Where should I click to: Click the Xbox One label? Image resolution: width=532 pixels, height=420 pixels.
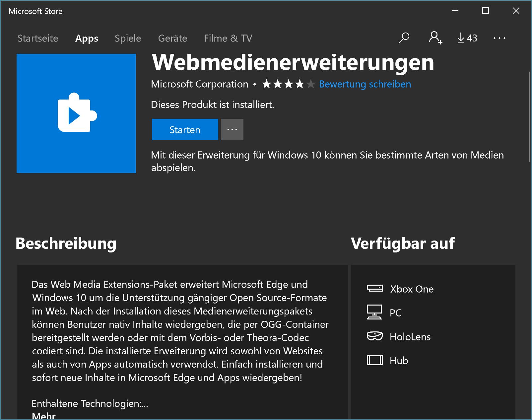[x=412, y=289]
